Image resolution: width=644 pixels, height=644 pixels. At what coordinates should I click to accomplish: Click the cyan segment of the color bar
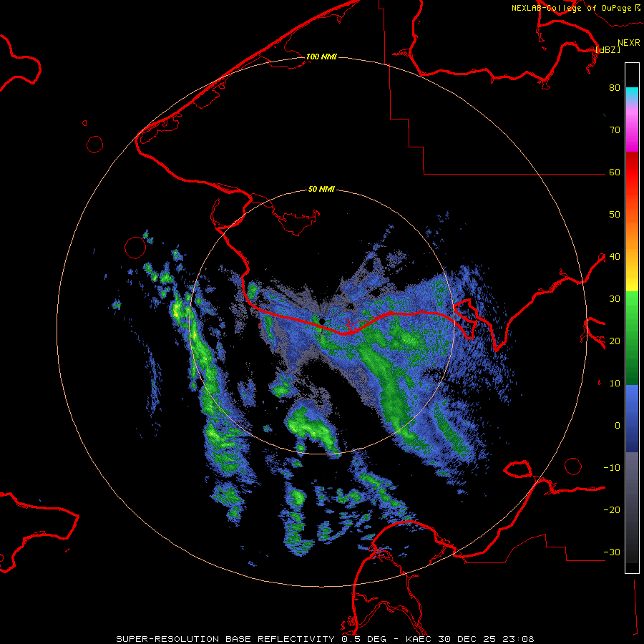pos(632,94)
